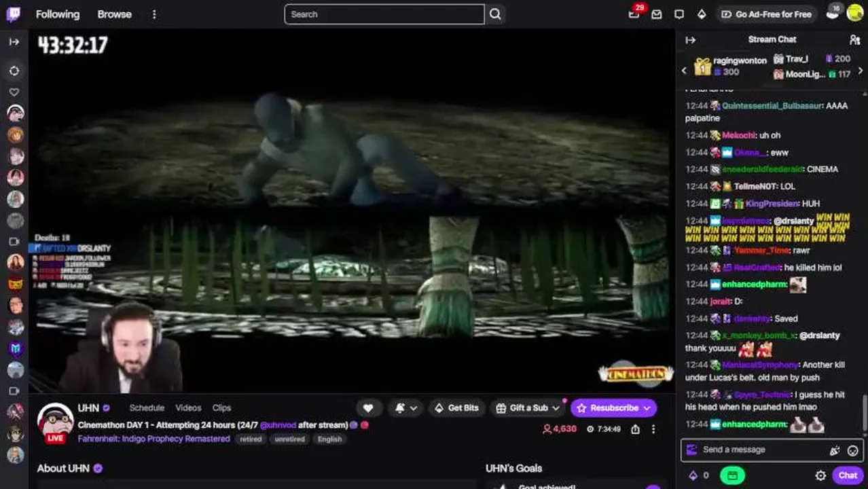The image size is (868, 489).
Task: Open the Twitch home logo
Action: [14, 14]
